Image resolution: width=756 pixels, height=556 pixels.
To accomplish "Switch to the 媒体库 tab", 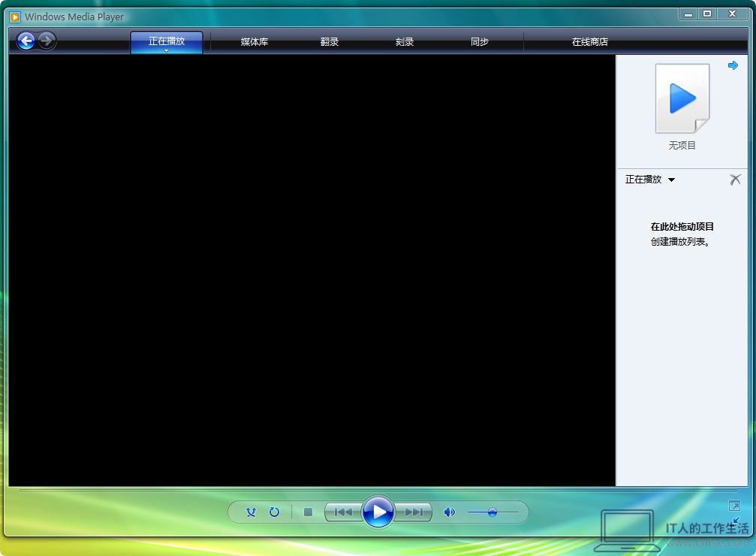I will pos(255,42).
